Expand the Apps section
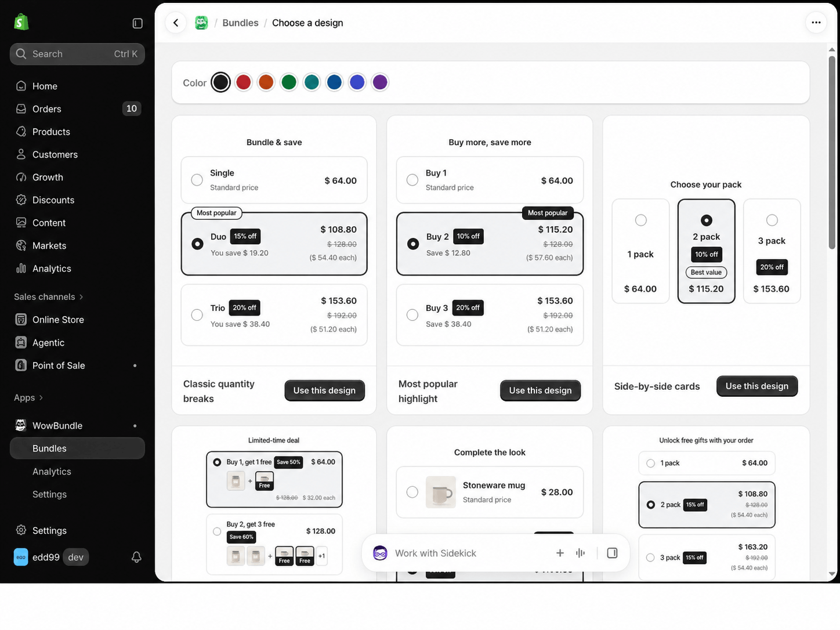 click(x=28, y=397)
